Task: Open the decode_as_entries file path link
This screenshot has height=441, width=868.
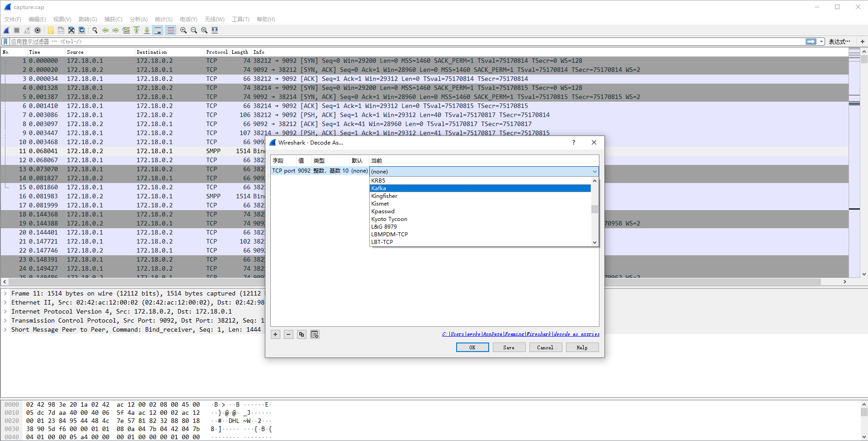Action: (x=521, y=334)
